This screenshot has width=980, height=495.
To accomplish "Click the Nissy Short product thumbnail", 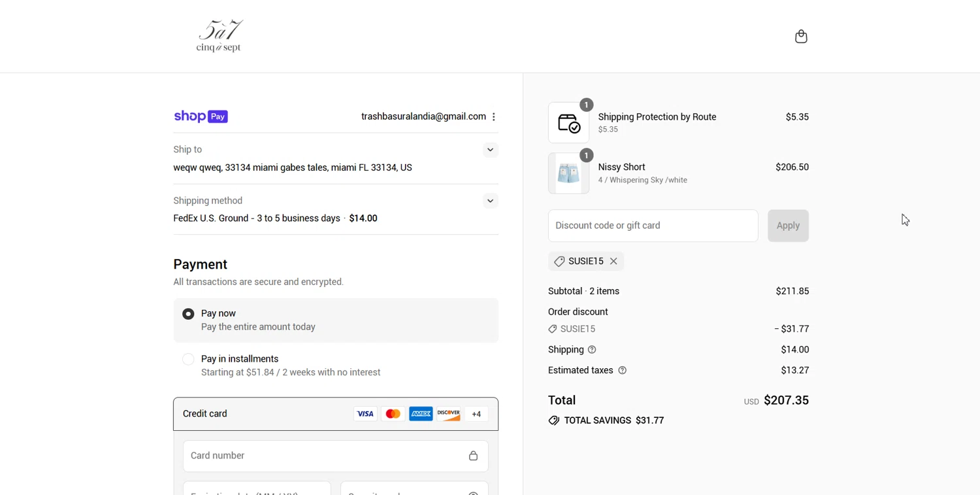I will 568,173.
